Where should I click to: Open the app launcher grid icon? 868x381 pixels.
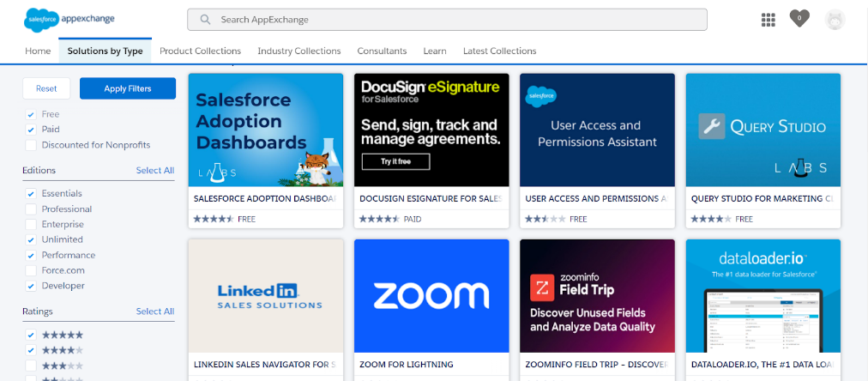click(768, 20)
